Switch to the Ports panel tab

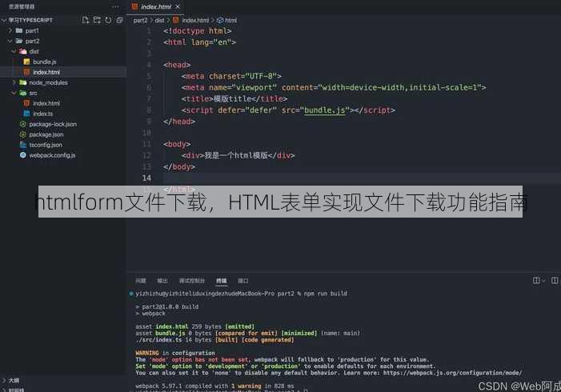pos(243,281)
